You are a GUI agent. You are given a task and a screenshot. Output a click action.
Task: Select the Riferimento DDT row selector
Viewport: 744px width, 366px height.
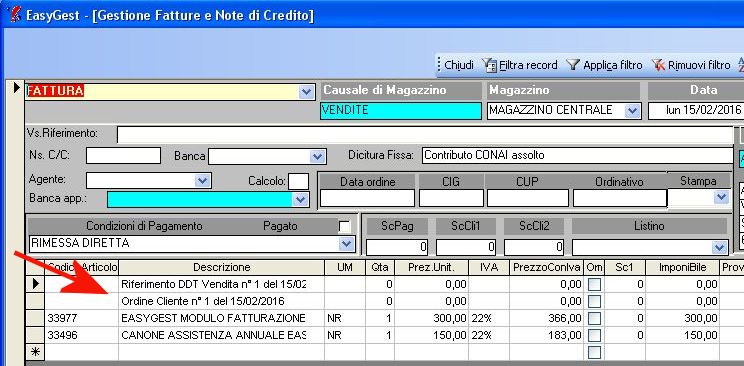35,284
